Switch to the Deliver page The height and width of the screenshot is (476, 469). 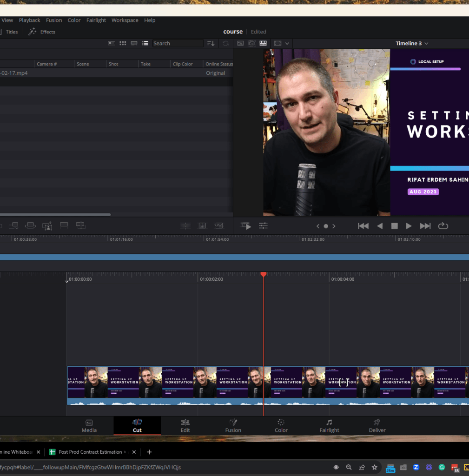tap(377, 426)
